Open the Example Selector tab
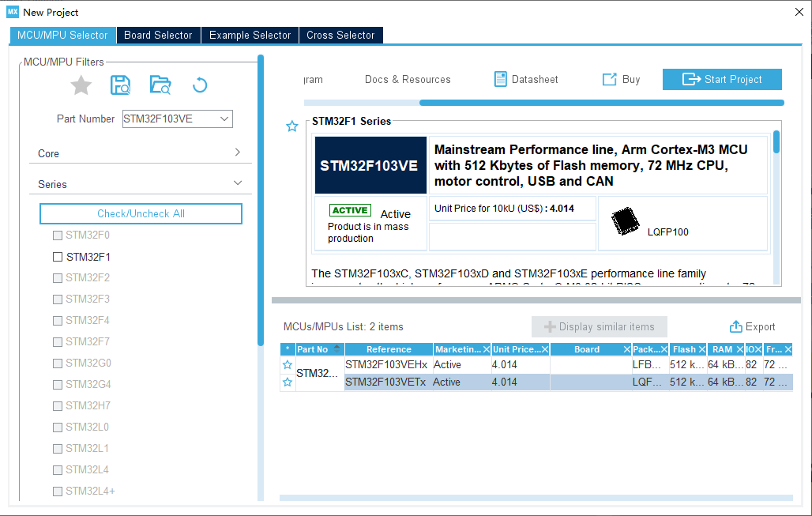The image size is (812, 516). tap(250, 36)
